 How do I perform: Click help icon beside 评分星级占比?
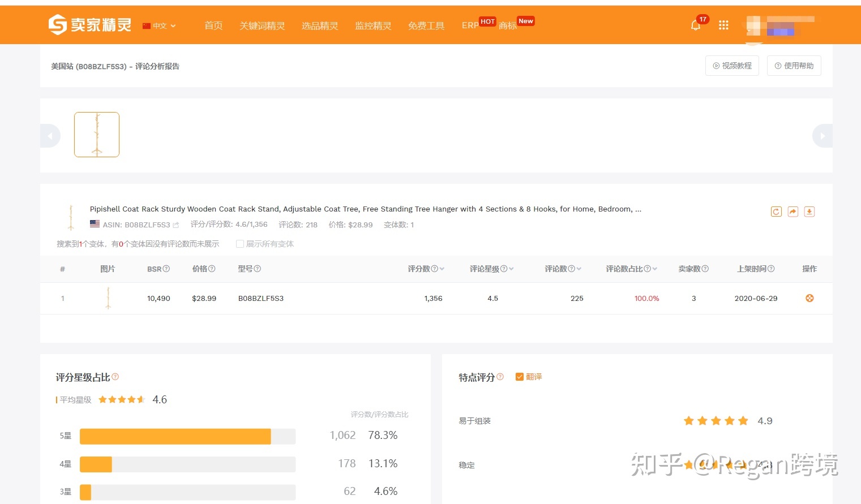pos(115,377)
